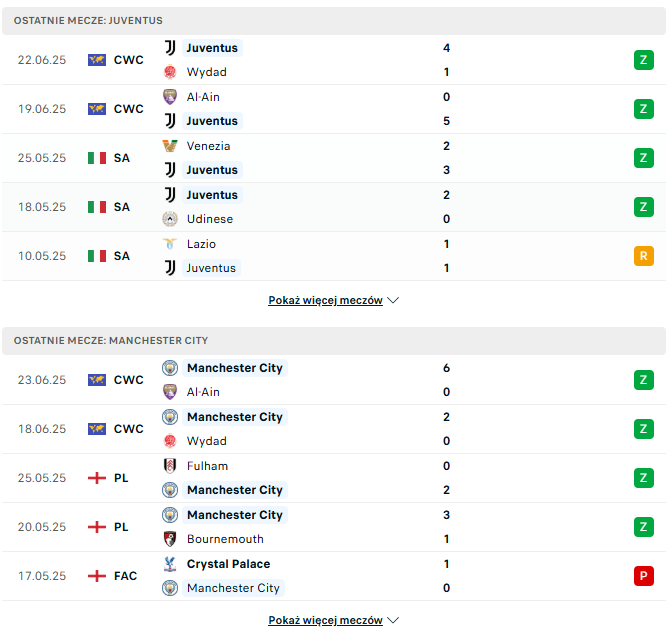Screen dimensions: 672x632
Task: Open the Al-Ain team link on 19.06.25
Action: point(203,97)
